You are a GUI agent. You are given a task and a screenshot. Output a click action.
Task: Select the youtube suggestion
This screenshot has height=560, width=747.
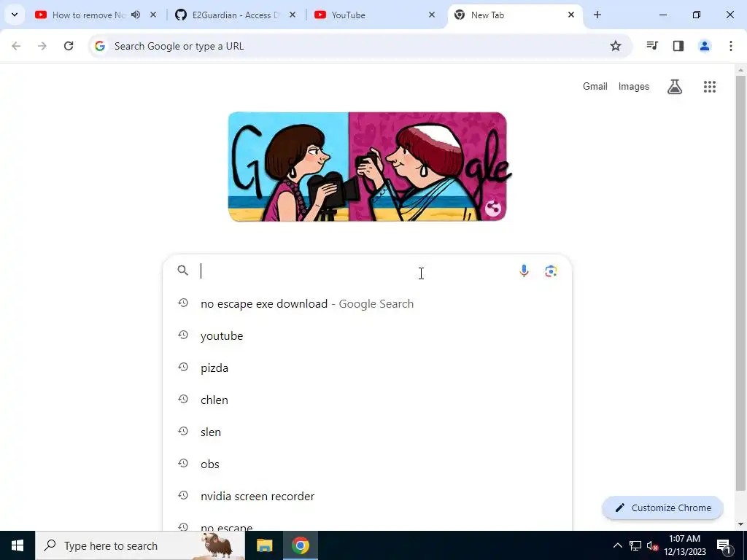tap(367, 335)
